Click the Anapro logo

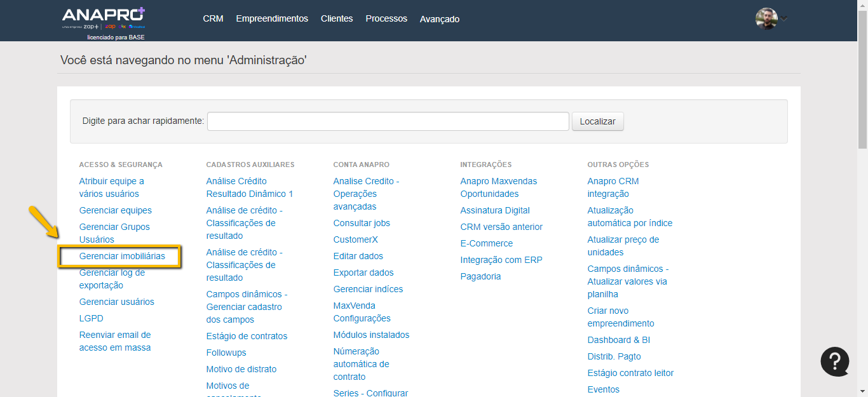click(x=104, y=18)
